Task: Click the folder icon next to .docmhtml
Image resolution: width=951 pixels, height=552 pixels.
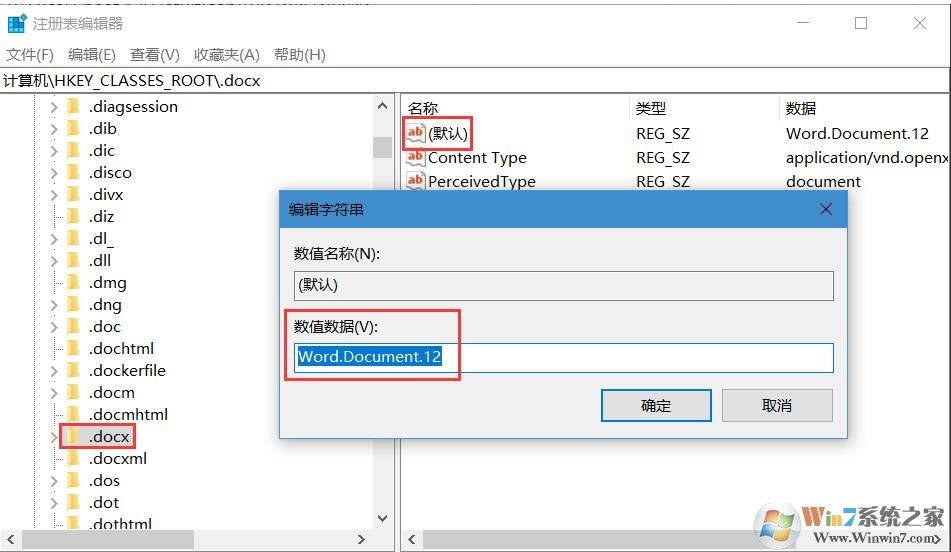Action: (73, 414)
